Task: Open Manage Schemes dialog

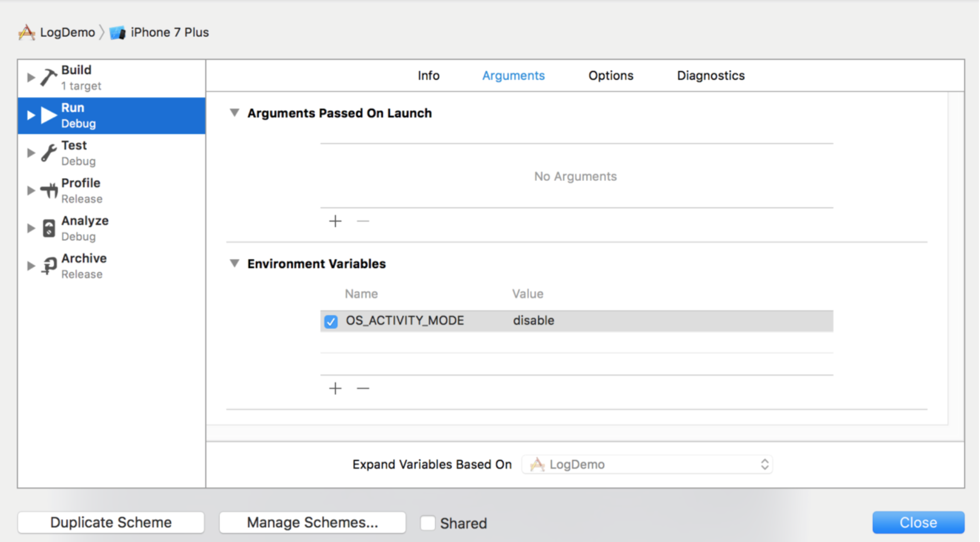Action: [312, 522]
